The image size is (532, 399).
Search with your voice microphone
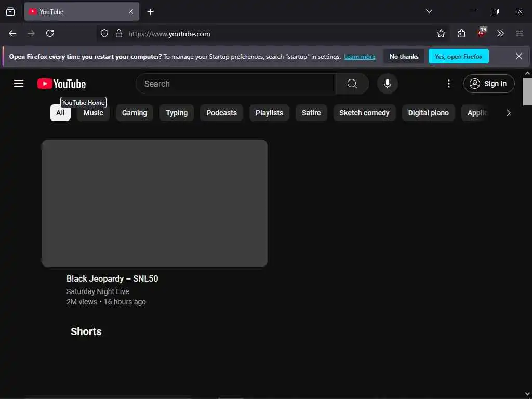[387, 84]
